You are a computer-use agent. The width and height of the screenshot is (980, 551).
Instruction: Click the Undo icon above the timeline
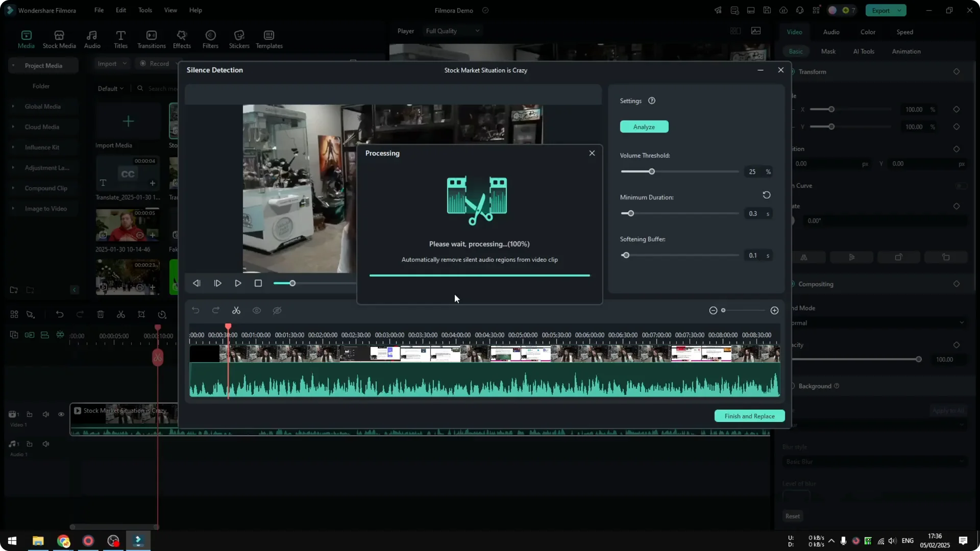[x=60, y=314]
